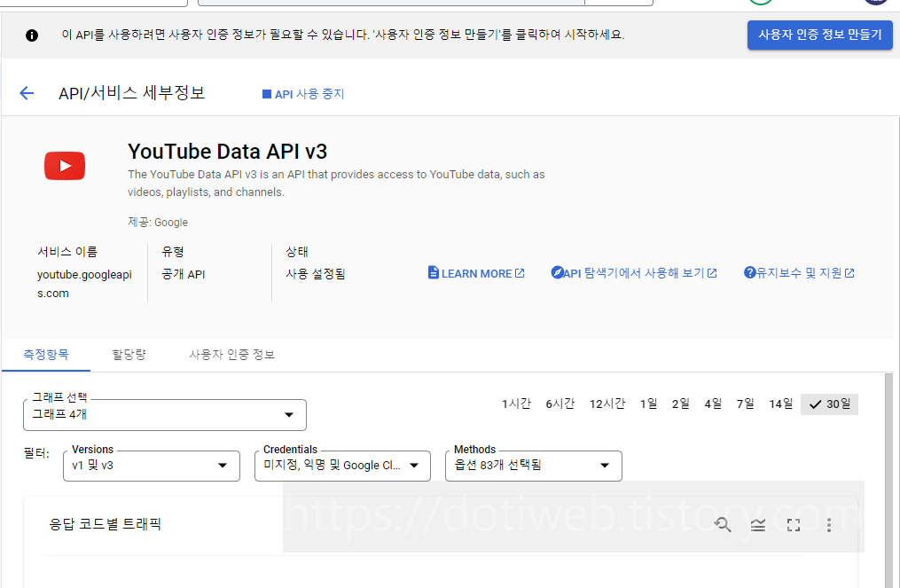Click the document icon beside LEARN MORE
Screen dimensions: 900x588
tap(434, 273)
